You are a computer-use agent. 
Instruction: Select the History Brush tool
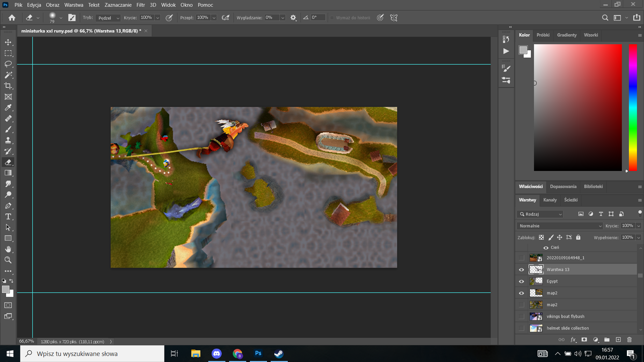point(8,151)
